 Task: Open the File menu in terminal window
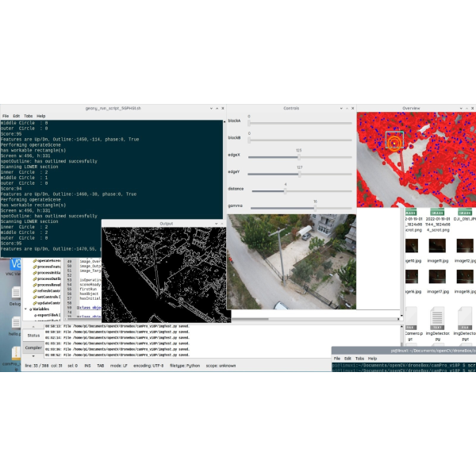click(x=6, y=116)
